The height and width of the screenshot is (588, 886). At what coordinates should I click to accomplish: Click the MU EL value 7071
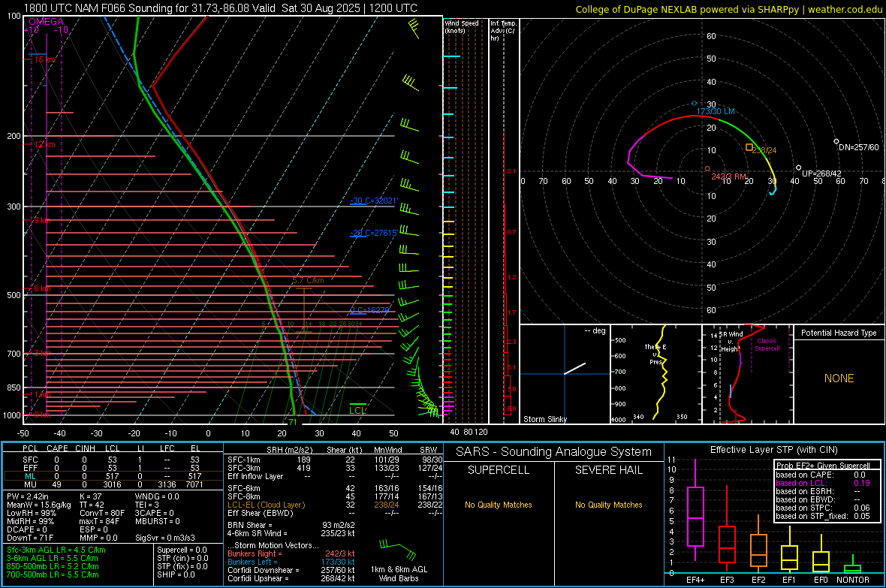click(x=194, y=484)
